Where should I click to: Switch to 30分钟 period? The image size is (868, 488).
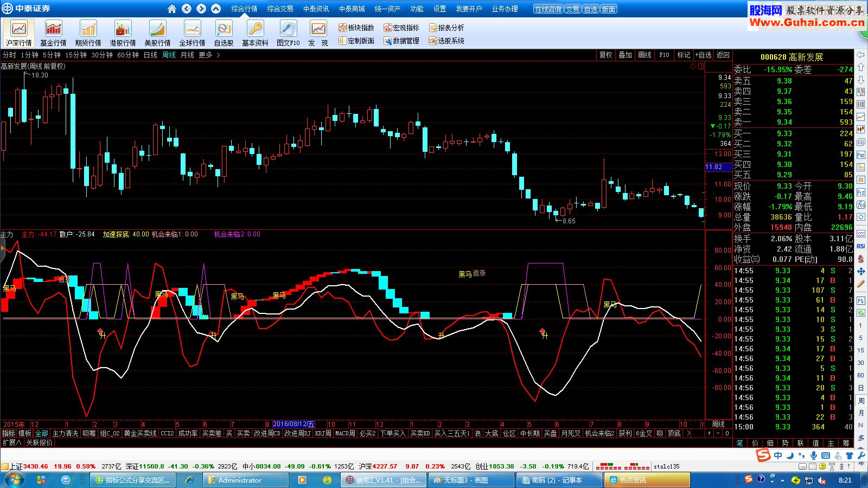tap(102, 55)
